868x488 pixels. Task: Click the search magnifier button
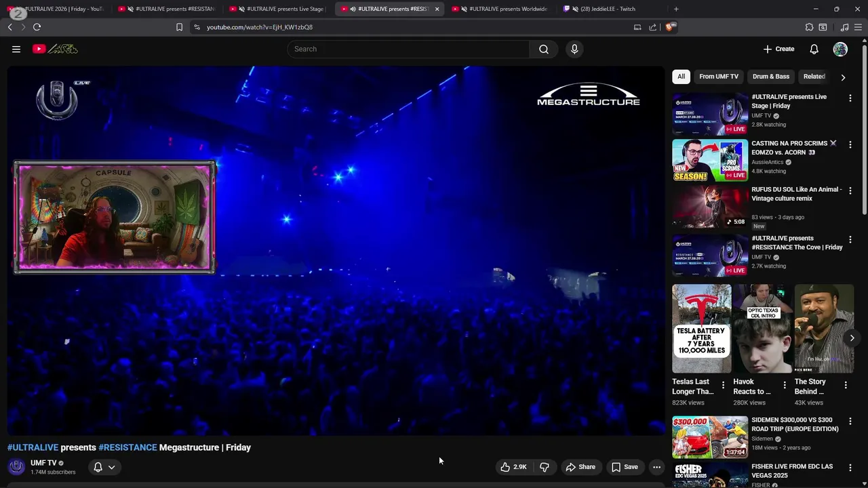pyautogui.click(x=544, y=49)
